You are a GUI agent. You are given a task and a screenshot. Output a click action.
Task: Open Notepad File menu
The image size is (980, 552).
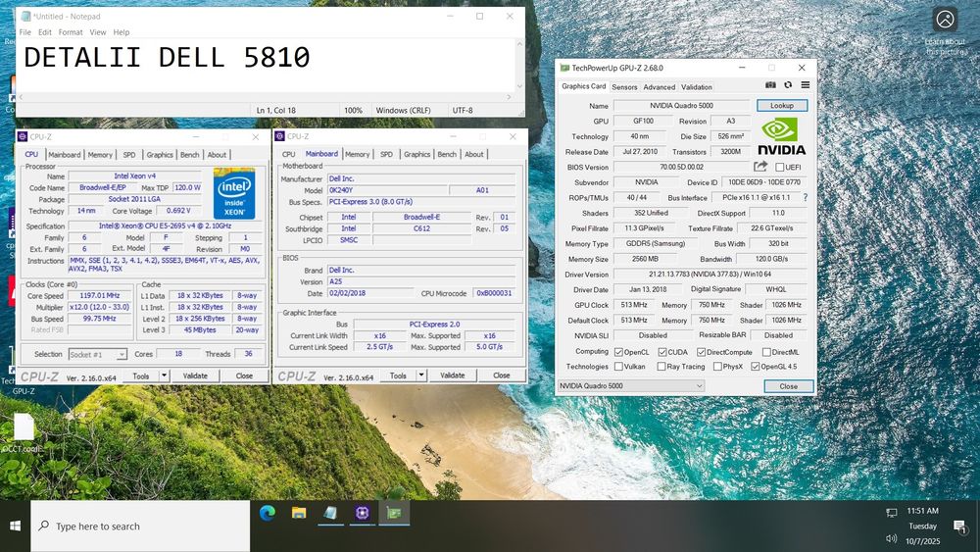(25, 32)
